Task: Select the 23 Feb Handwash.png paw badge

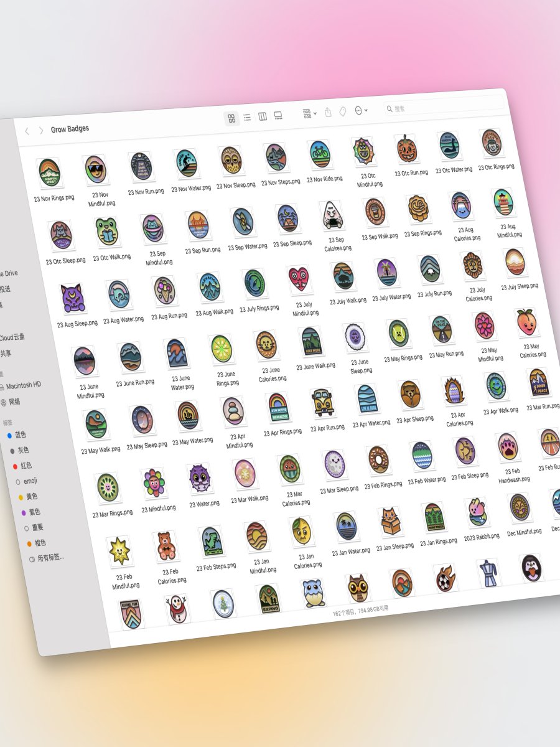Action: click(x=508, y=448)
